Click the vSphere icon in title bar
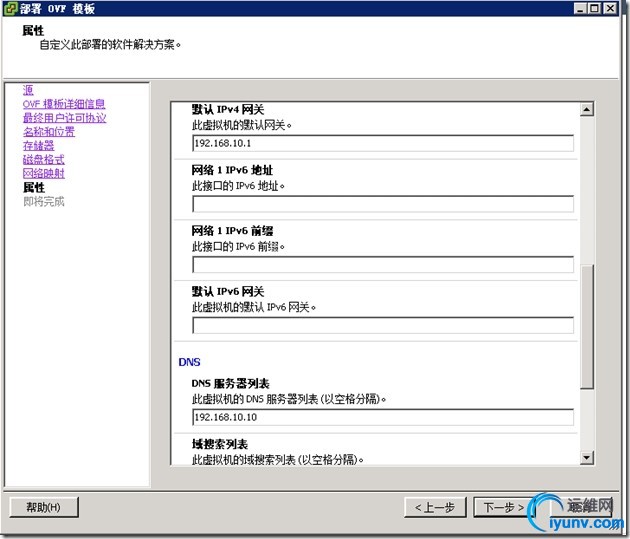Viewport: 630px width, 539px height. tap(10, 8)
